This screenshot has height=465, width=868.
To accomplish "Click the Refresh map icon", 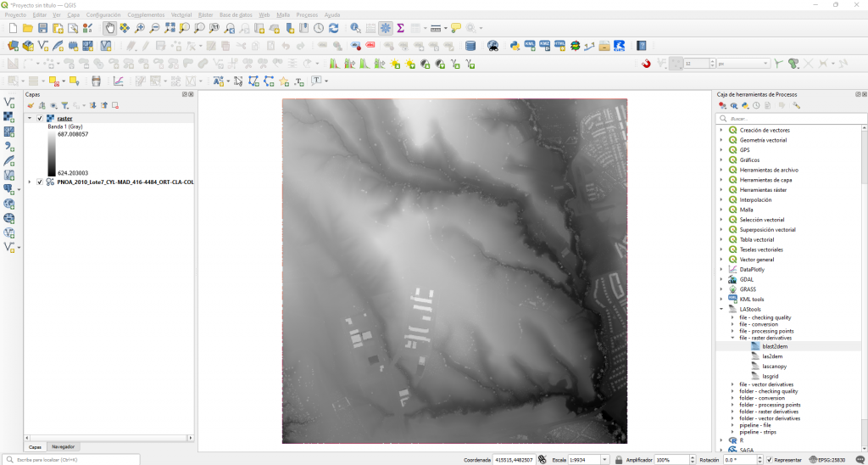I will 333,28.
